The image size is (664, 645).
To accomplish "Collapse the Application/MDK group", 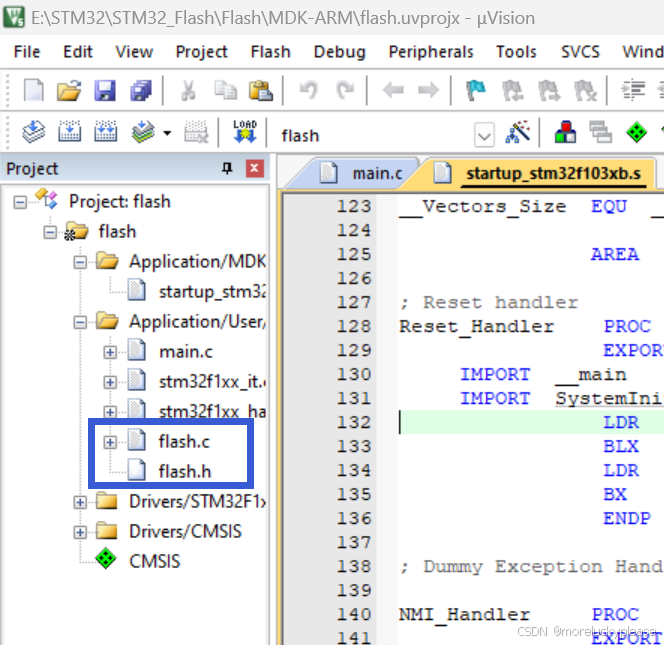I will 80,262.
